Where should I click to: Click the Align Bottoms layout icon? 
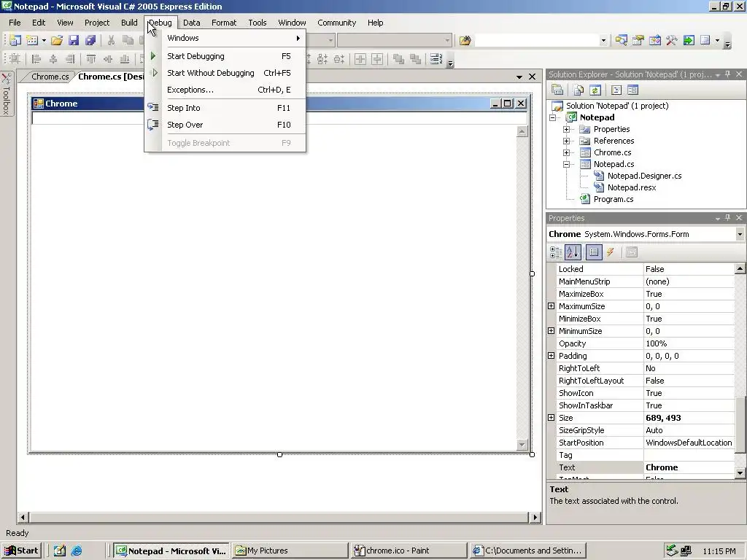125,59
